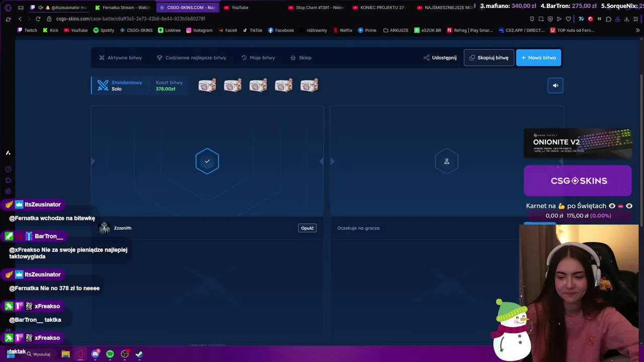Reload the page in the address bar
The image size is (644, 362).
tap(38, 19)
